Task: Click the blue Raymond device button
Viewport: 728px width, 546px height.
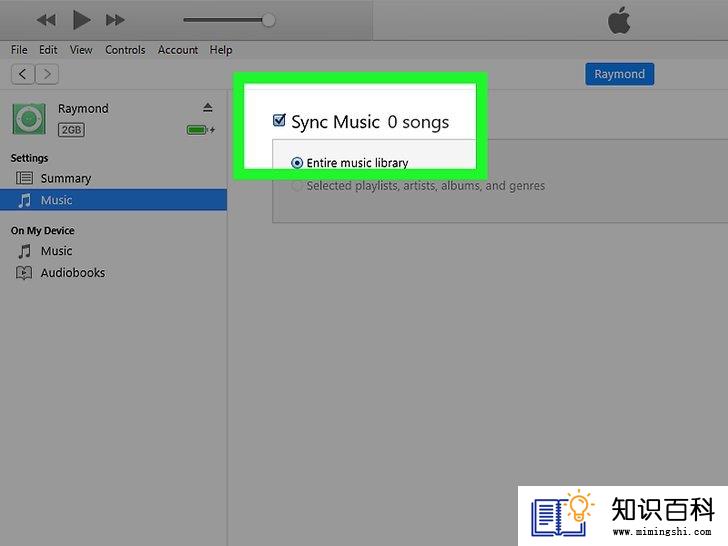Action: click(619, 74)
